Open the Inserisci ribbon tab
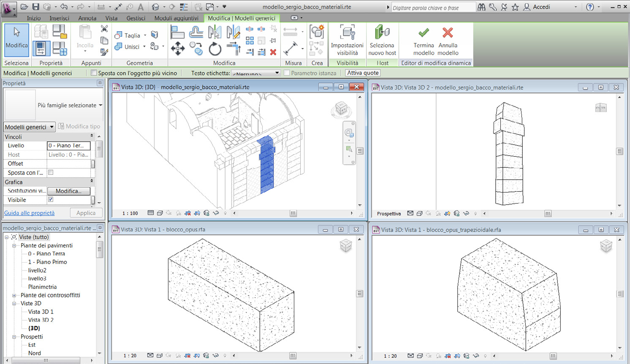The image size is (630, 364). pyautogui.click(x=59, y=18)
